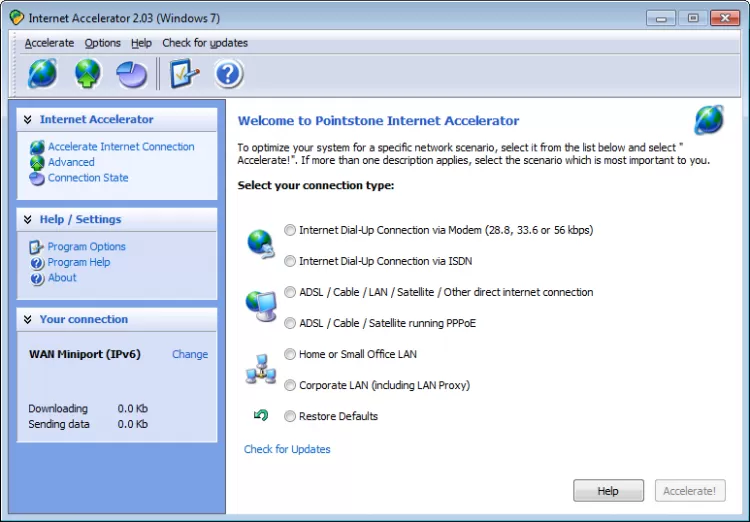Open Accelerate Internet Connection sidebar link
This screenshot has height=522, width=750.
point(121,147)
